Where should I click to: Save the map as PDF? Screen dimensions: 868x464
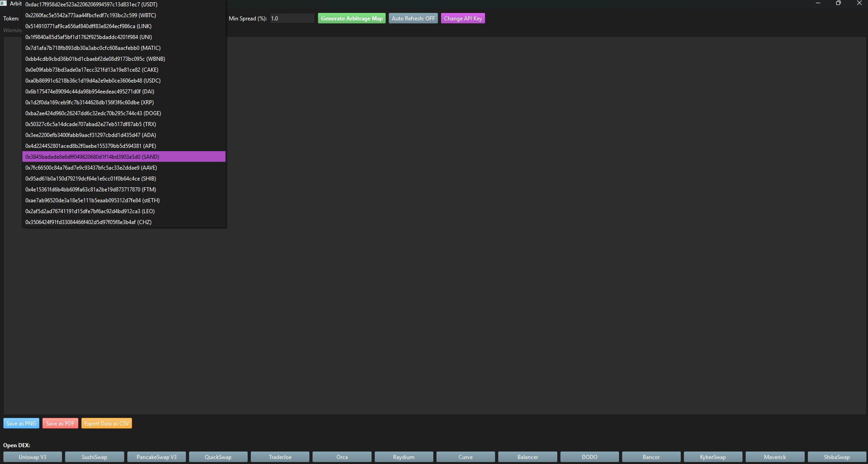[x=60, y=424]
